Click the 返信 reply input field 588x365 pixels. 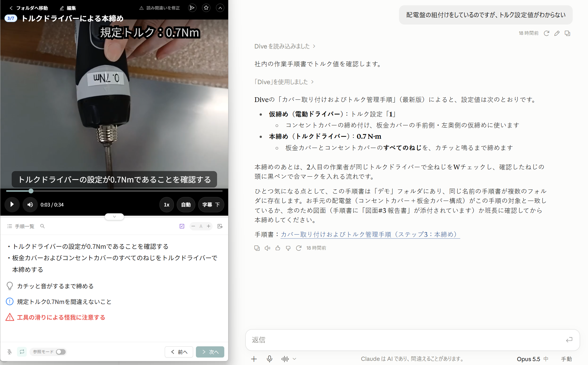(412, 340)
